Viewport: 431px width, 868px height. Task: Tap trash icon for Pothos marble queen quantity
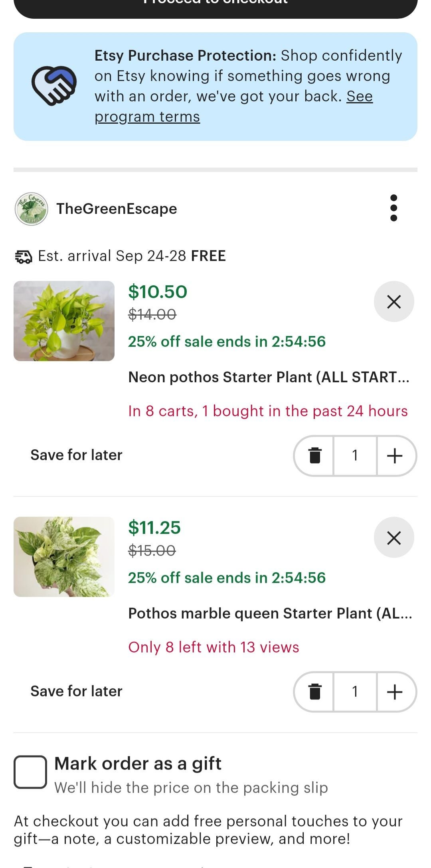315,692
